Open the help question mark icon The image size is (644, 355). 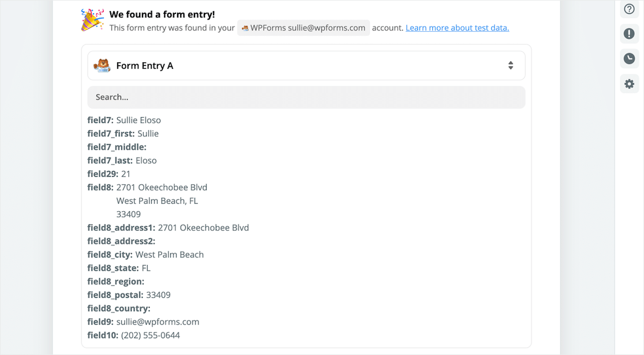click(629, 9)
